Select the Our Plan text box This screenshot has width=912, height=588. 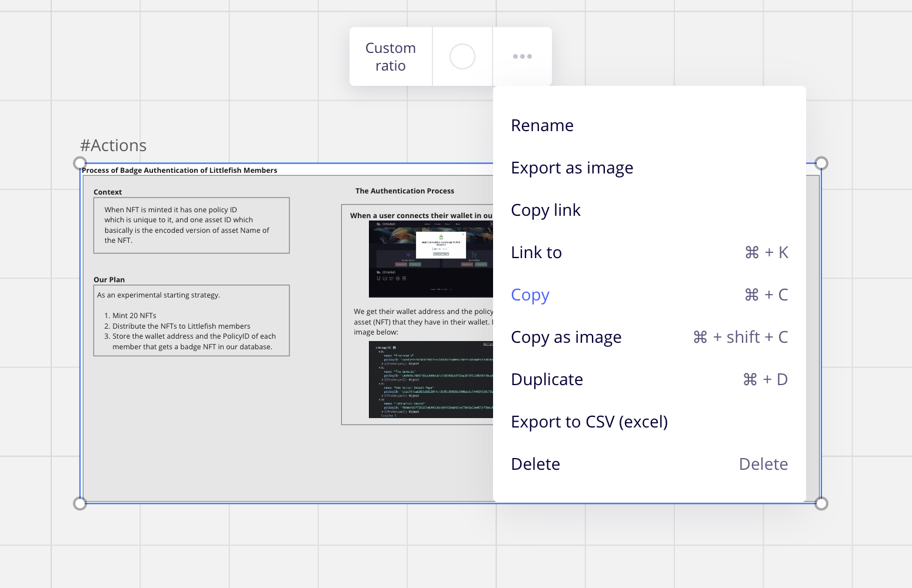[x=191, y=320]
